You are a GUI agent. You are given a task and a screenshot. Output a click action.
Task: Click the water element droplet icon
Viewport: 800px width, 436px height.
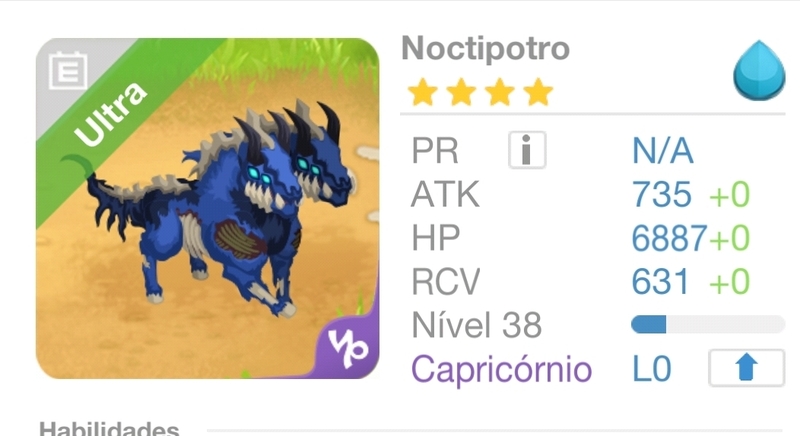[759, 70]
